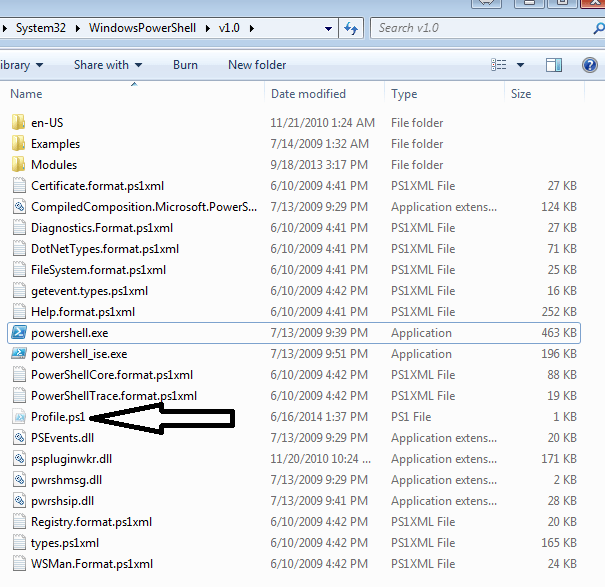The width and height of the screenshot is (605, 587).
Task: Click the Search v1.0 input box
Action: [x=480, y=28]
